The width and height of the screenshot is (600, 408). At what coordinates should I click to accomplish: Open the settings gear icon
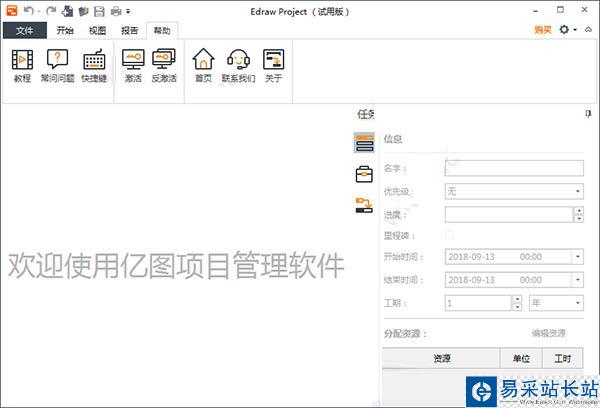pyautogui.click(x=564, y=29)
